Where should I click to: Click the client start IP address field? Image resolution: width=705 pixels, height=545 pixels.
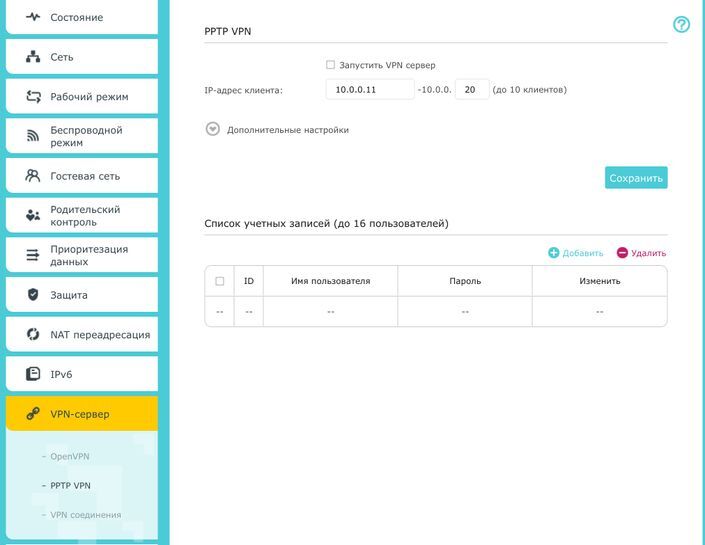click(370, 89)
